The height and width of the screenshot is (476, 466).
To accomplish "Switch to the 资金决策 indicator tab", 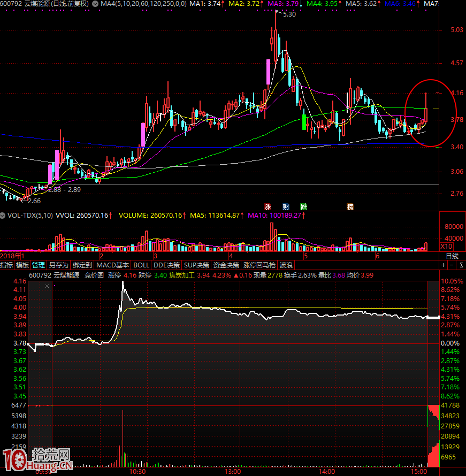I will (x=226, y=265).
